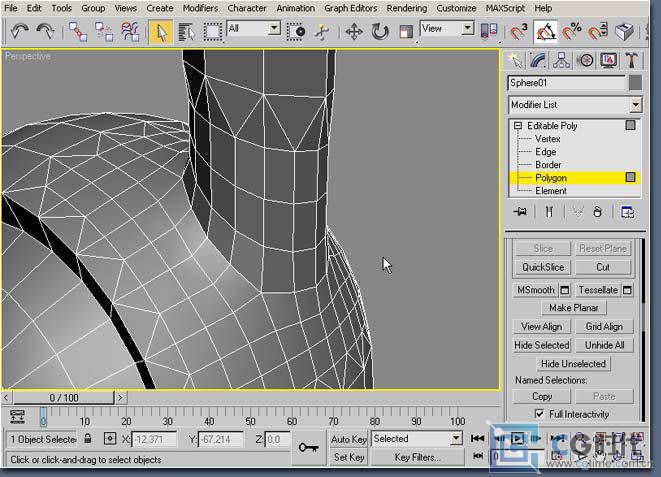Click the Undo arrow icon
661x477 pixels.
point(19,31)
